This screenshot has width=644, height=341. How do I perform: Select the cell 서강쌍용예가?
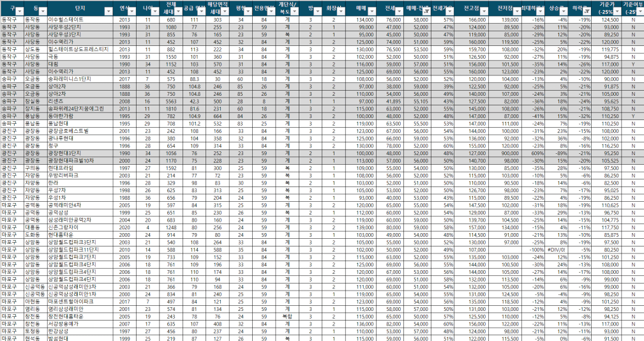click(x=80, y=324)
